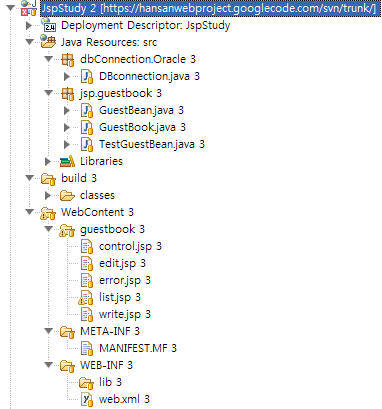
Task: Click the DBconnection.java file icon
Action: click(x=87, y=76)
